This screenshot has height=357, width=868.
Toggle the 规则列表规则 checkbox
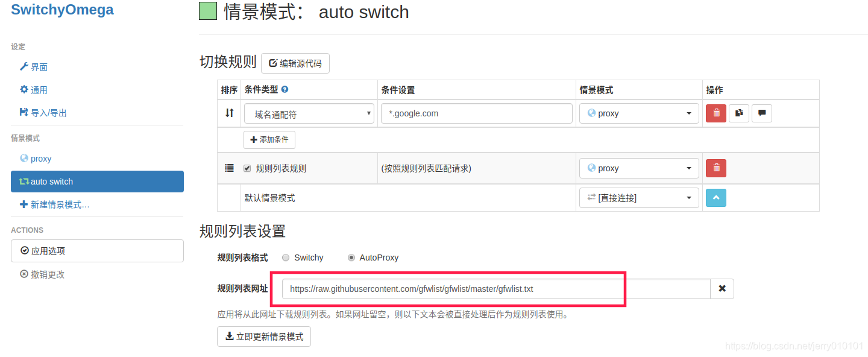pos(247,168)
